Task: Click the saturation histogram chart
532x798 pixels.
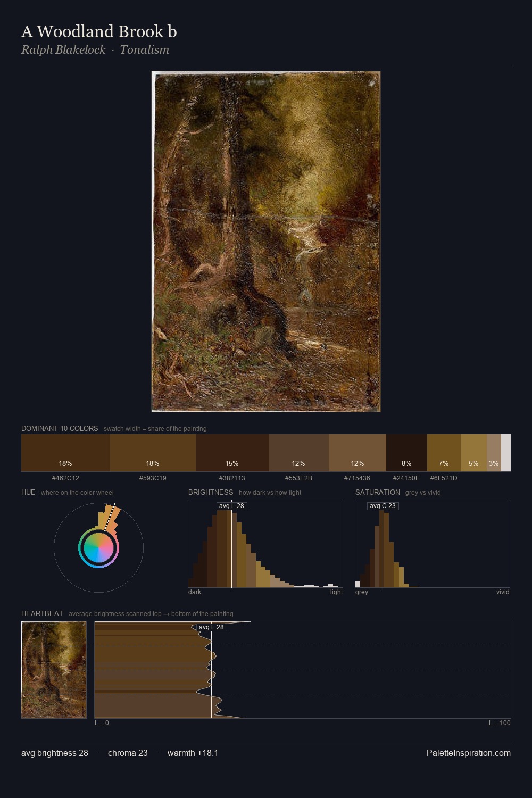Action: (x=433, y=544)
